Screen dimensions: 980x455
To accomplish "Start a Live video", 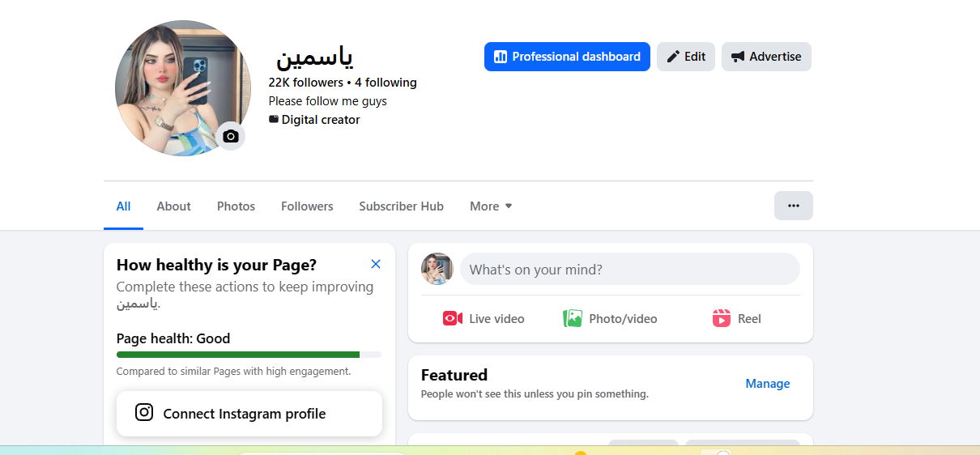I will (484, 319).
